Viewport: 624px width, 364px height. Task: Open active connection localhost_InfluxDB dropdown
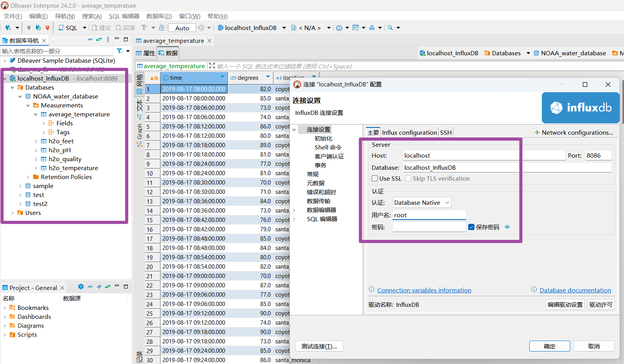click(284, 28)
